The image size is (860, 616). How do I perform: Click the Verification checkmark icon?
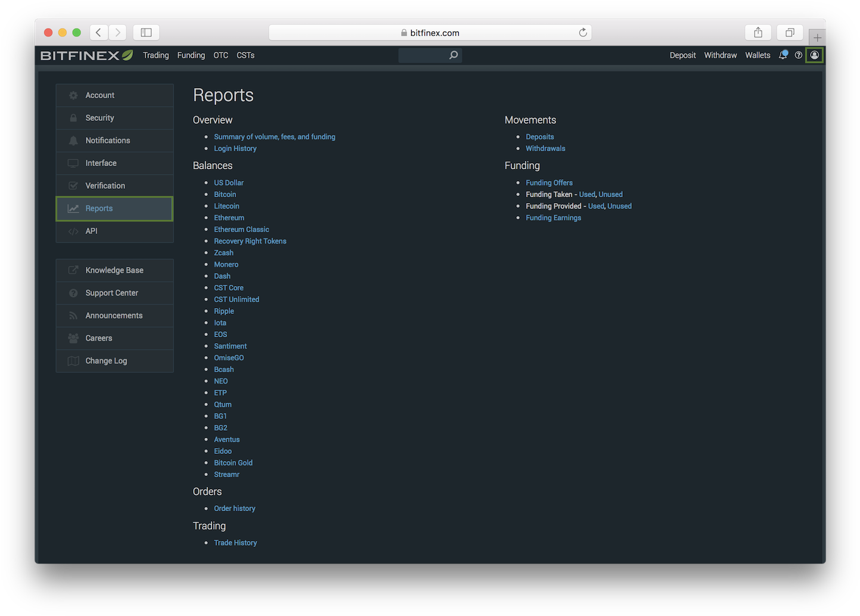point(73,186)
